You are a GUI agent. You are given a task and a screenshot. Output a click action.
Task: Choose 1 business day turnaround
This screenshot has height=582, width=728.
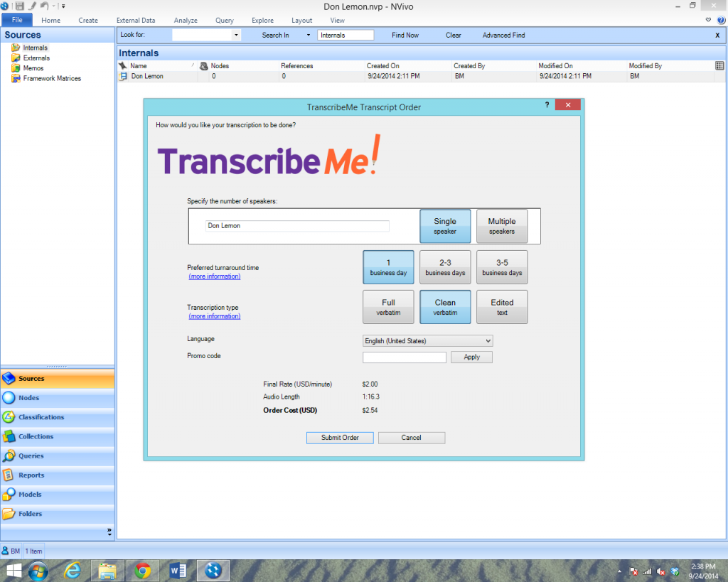coord(388,267)
